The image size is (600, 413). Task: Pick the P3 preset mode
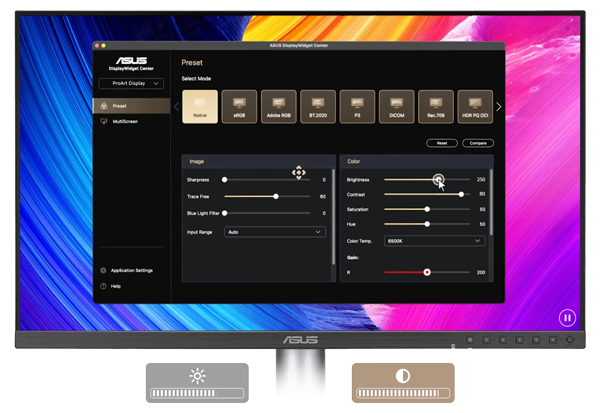coord(357,107)
